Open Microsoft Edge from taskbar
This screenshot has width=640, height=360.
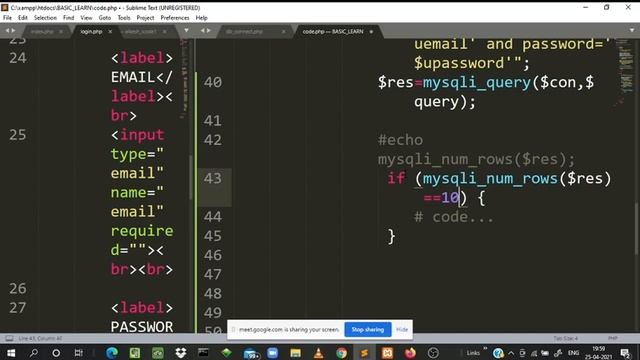[112, 353]
